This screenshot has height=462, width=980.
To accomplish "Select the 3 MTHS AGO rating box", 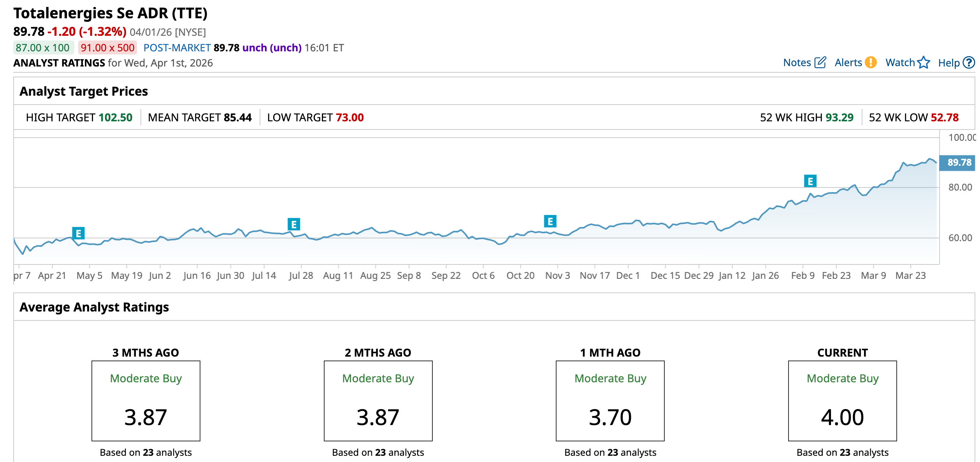I will coord(146,401).
